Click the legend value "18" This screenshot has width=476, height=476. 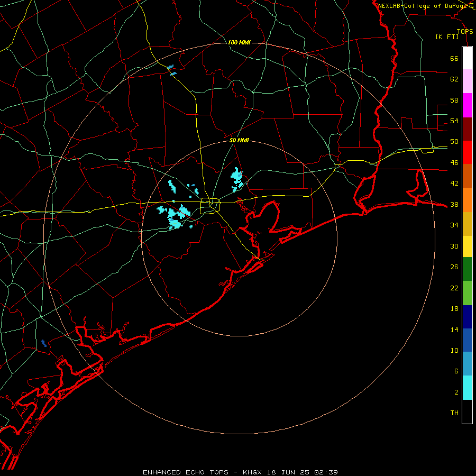(454, 309)
